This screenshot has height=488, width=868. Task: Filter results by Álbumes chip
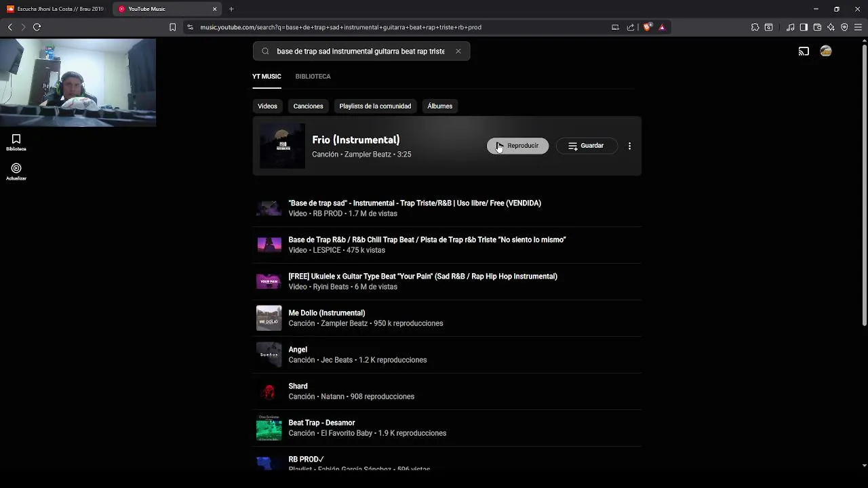[x=439, y=106]
